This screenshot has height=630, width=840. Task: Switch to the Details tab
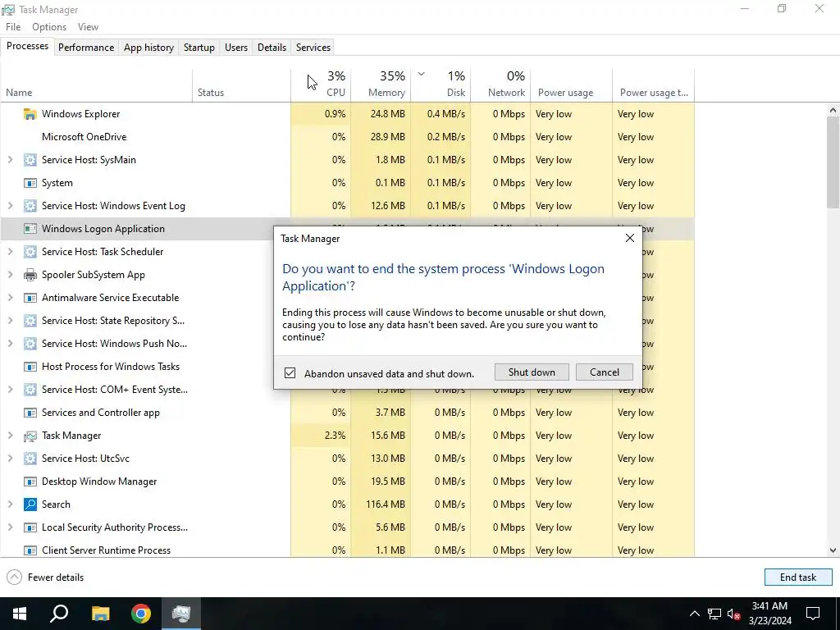tap(272, 47)
